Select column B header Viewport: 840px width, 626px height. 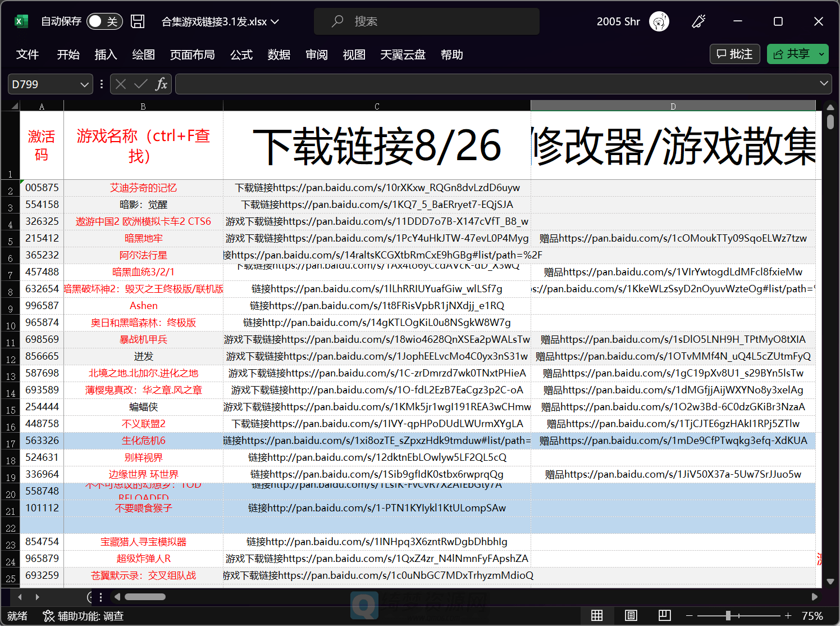(x=143, y=106)
